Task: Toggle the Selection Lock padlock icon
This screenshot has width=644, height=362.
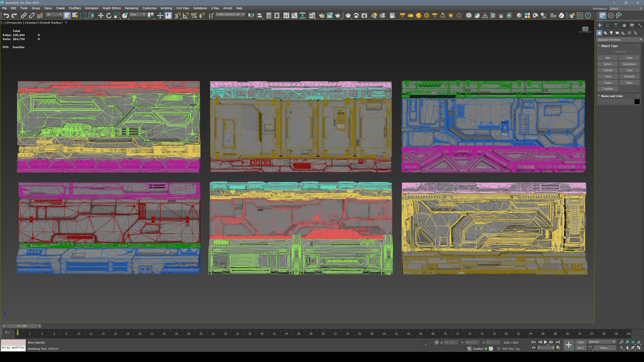Action: click(x=430, y=343)
